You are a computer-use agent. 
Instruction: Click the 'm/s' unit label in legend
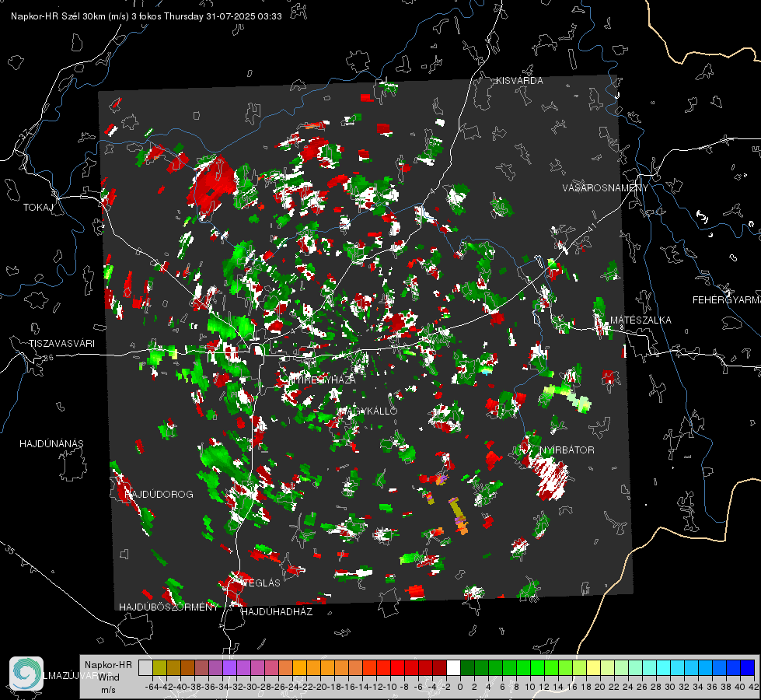(x=108, y=690)
